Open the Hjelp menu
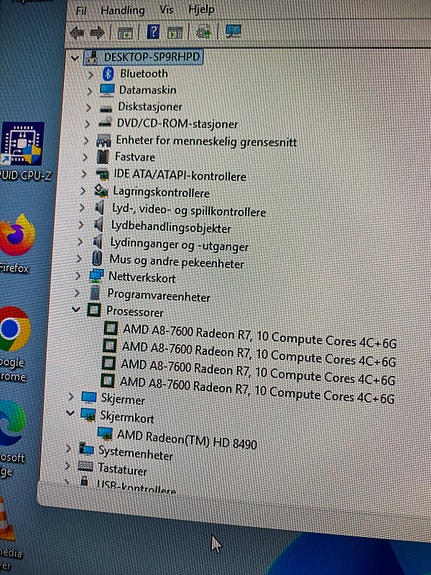 click(x=201, y=9)
